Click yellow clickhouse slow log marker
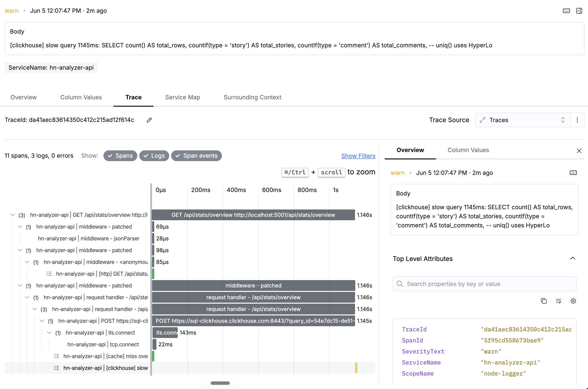Screen dimensions: 588x389 (356, 368)
